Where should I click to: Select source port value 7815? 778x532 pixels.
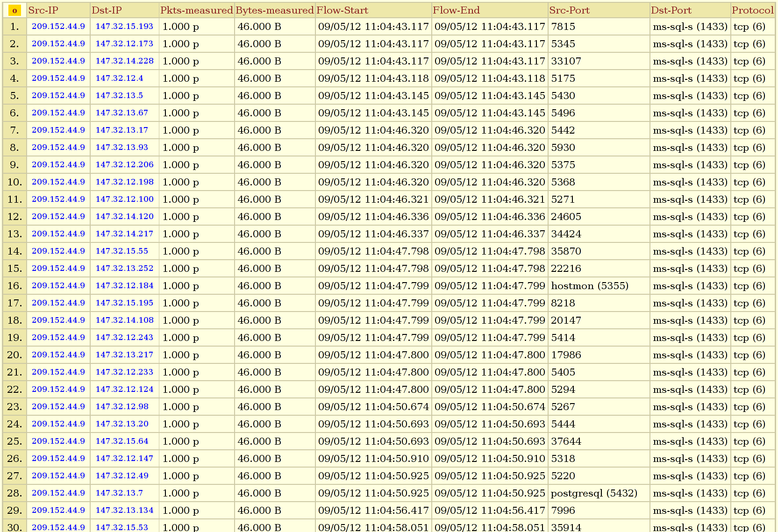pyautogui.click(x=563, y=27)
